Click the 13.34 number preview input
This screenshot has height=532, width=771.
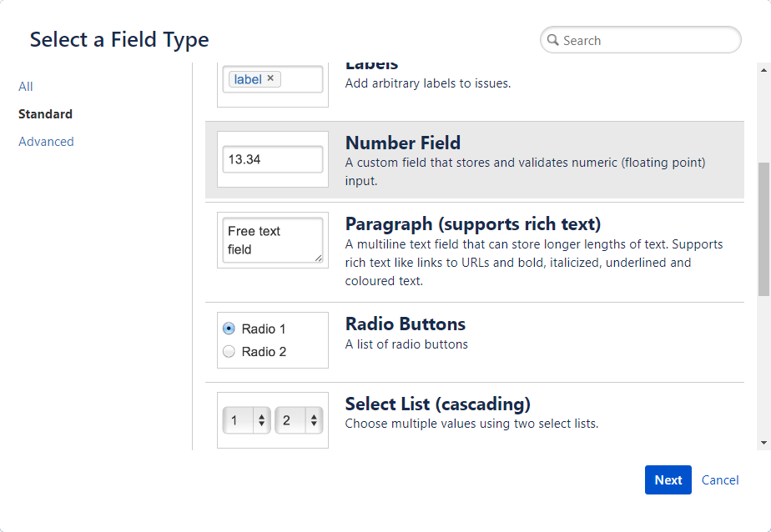tap(272, 159)
